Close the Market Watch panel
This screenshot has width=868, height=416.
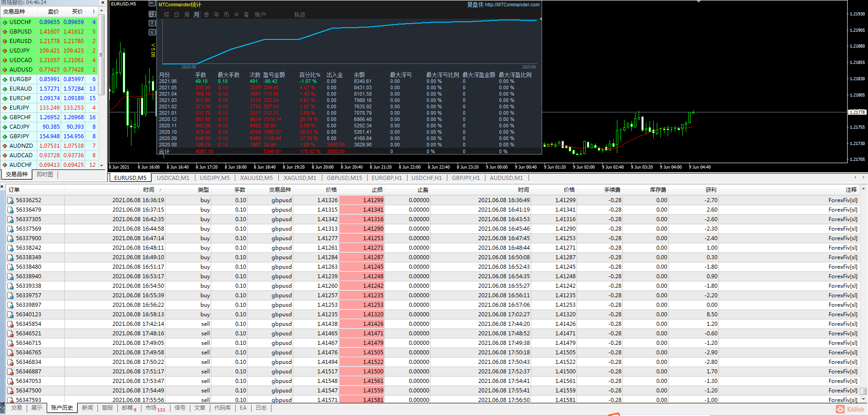point(103,3)
